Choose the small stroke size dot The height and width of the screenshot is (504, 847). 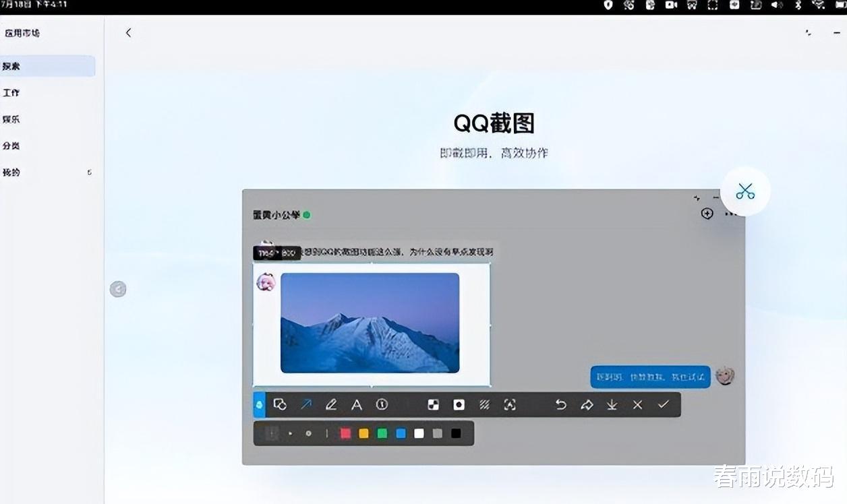click(x=291, y=433)
